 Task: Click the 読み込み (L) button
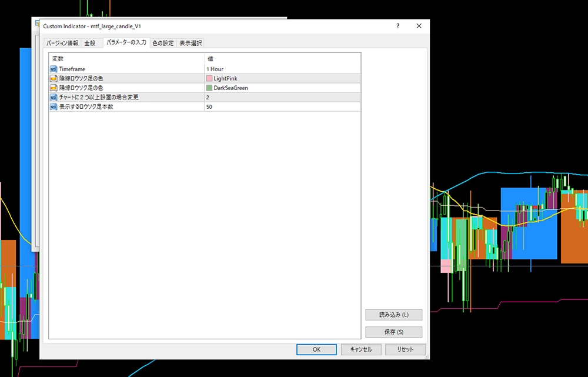tap(394, 315)
